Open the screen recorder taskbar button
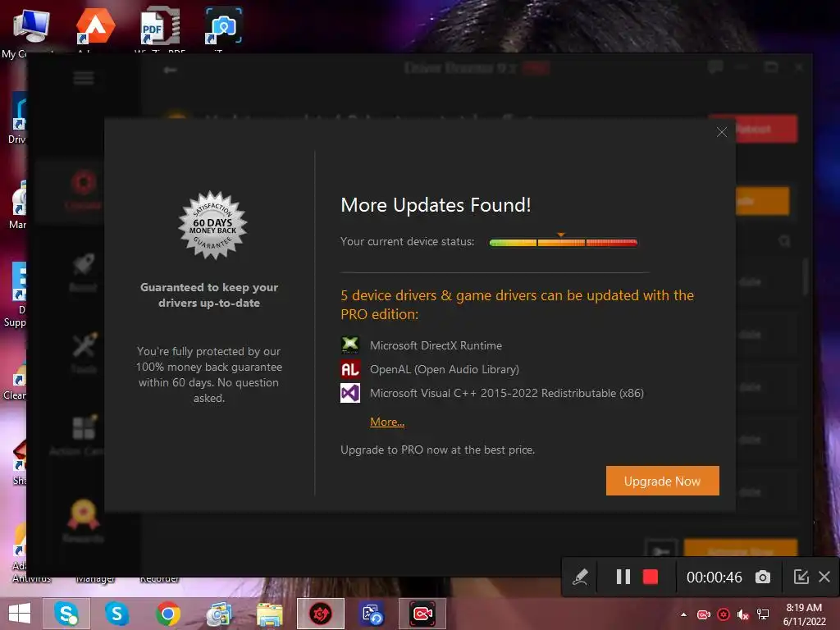This screenshot has width=840, height=630. pos(422,614)
